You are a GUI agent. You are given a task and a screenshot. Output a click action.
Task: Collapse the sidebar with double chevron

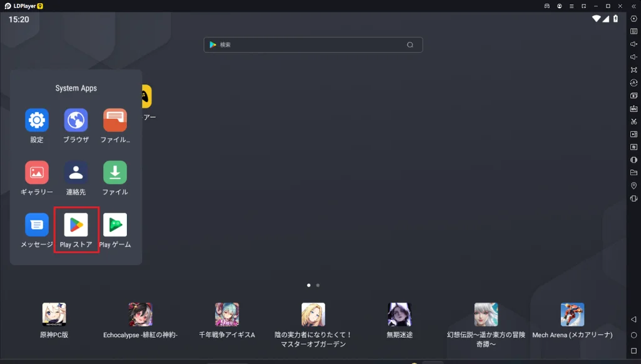[633, 6]
